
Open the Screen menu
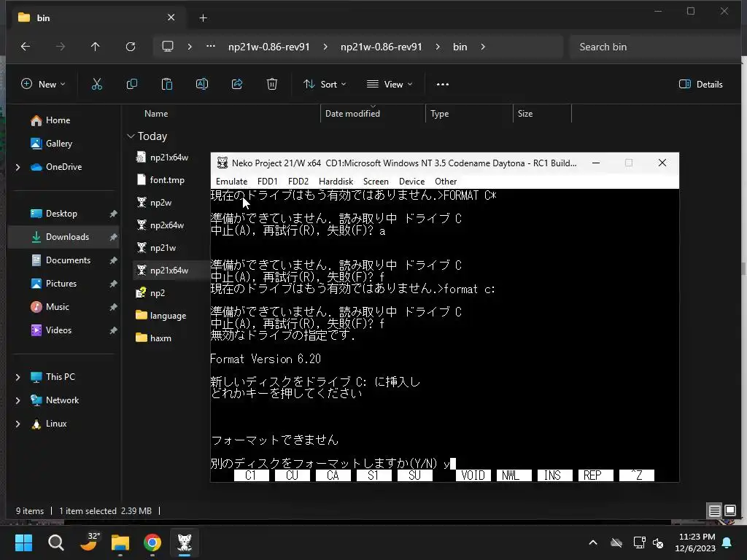(376, 182)
